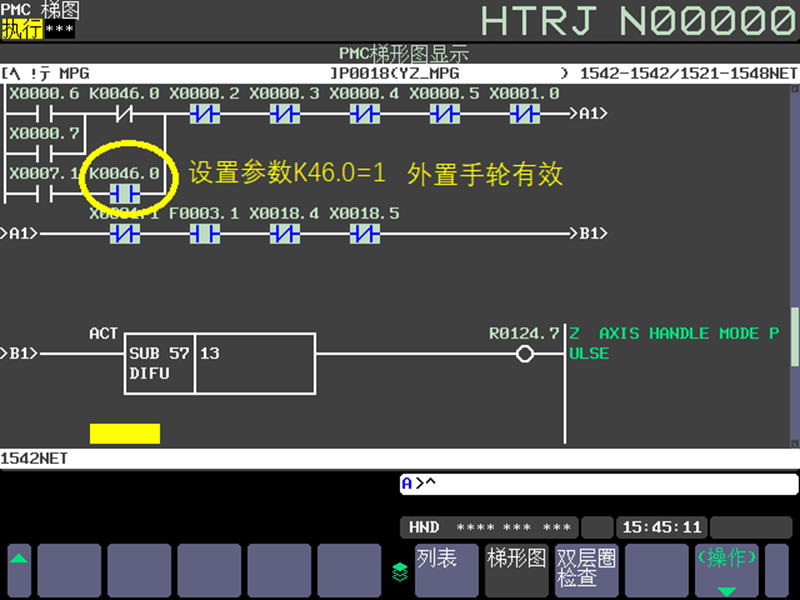The height and width of the screenshot is (600, 800).
Task: Open the 双层圈检查 softkey
Action: 586,570
